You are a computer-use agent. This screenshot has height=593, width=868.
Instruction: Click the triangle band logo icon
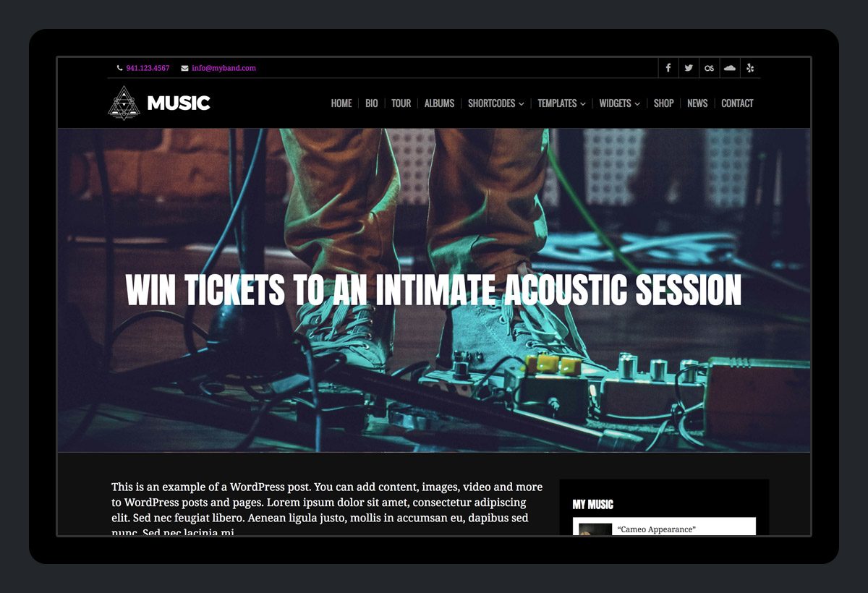click(124, 103)
